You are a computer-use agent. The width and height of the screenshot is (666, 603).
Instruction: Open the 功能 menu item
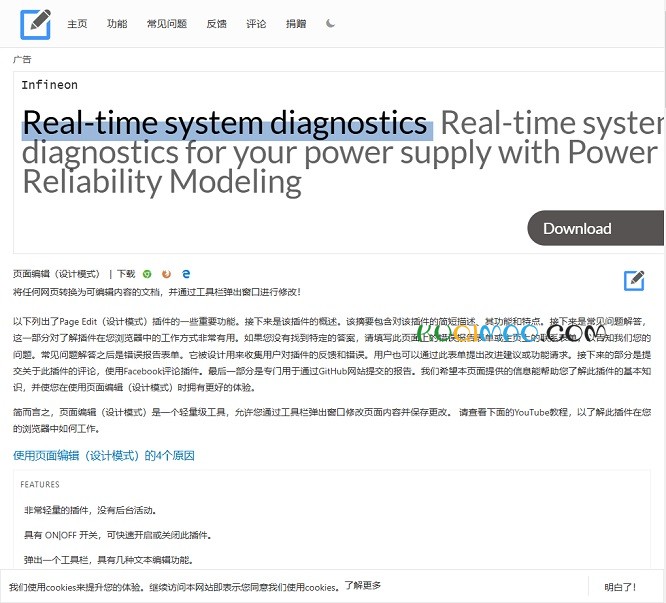[117, 24]
